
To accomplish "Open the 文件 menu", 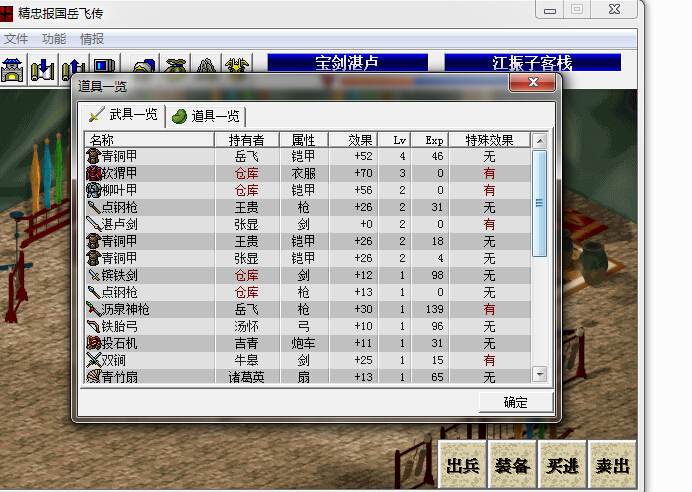I will 16,39.
